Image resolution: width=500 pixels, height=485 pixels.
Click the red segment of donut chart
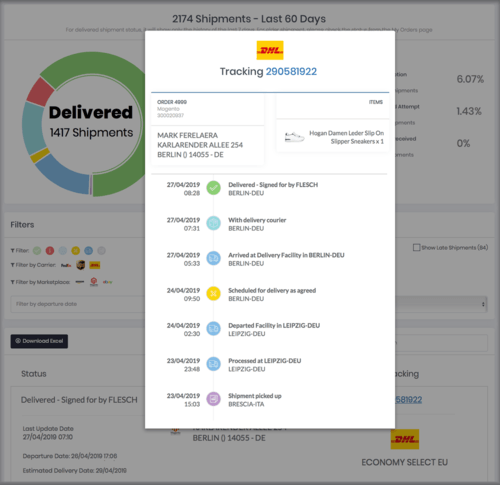coord(40,91)
